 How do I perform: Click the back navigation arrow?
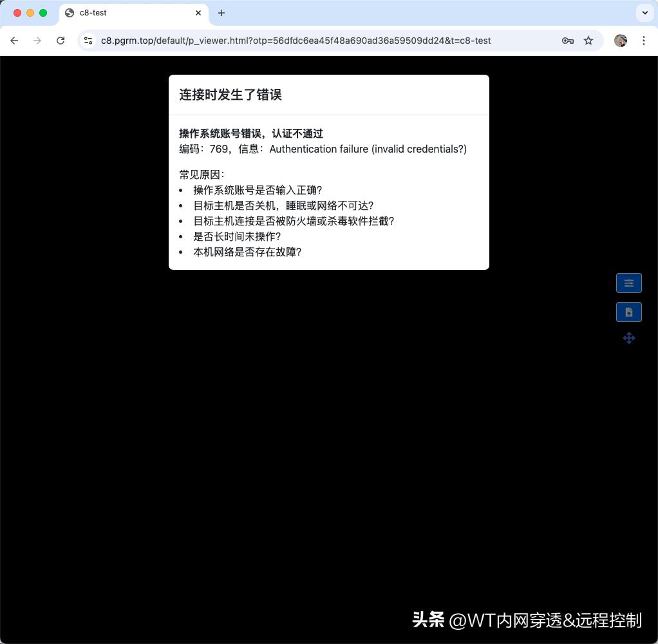[x=14, y=41]
